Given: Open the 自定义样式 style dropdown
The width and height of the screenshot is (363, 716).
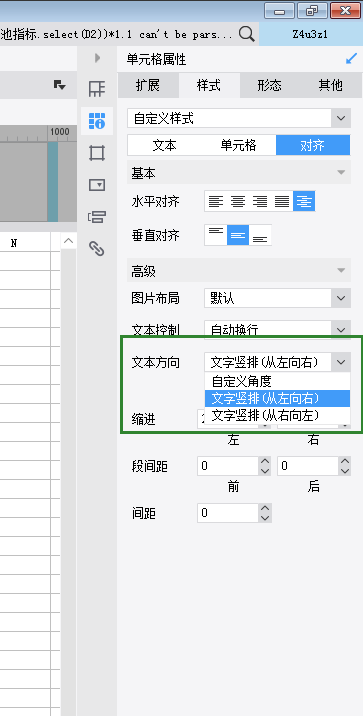Looking at the screenshot, I should pos(239,119).
